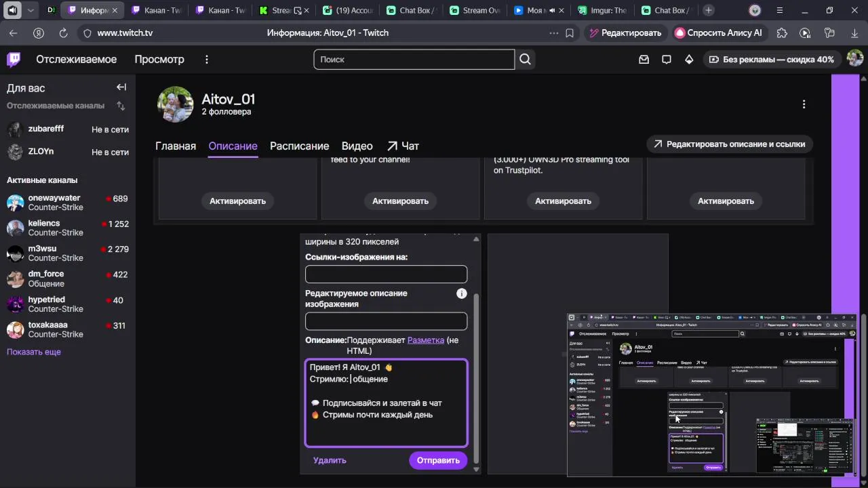Image resolution: width=868 pixels, height=488 pixels.
Task: Open the user avatar menu in header
Action: click(x=854, y=59)
